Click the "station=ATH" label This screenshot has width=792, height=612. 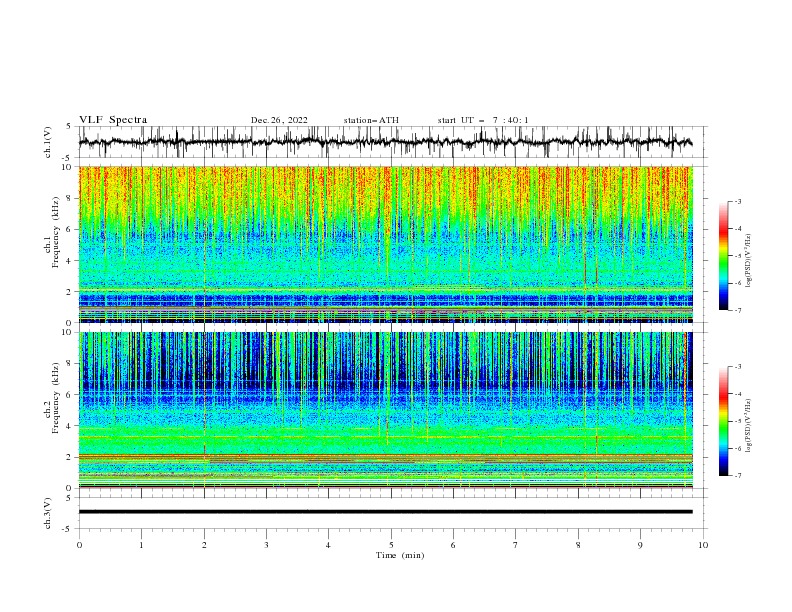click(x=371, y=120)
